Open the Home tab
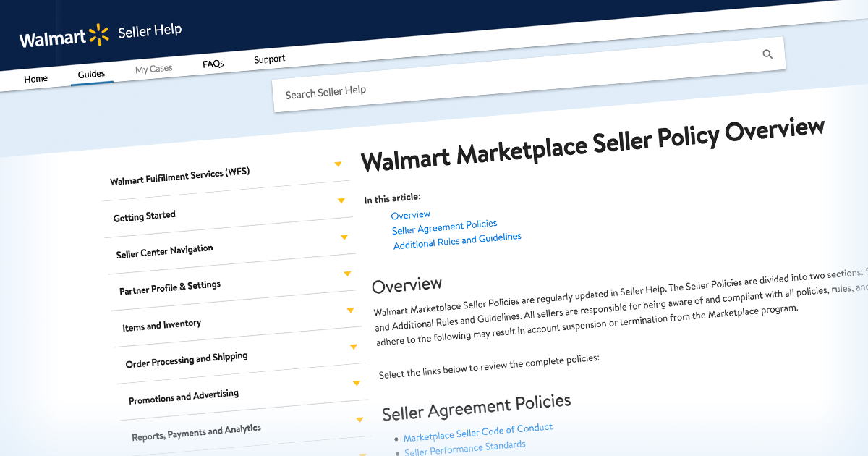 pos(36,79)
